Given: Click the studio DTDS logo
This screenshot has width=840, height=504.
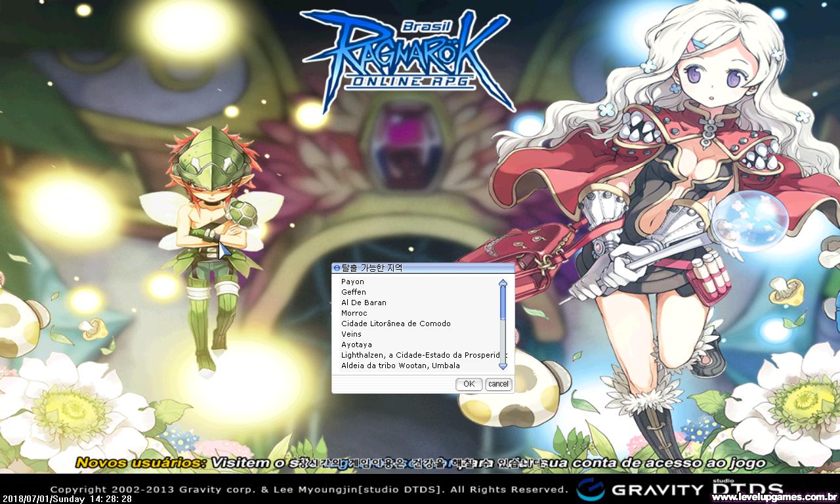Looking at the screenshot, I should click(747, 487).
